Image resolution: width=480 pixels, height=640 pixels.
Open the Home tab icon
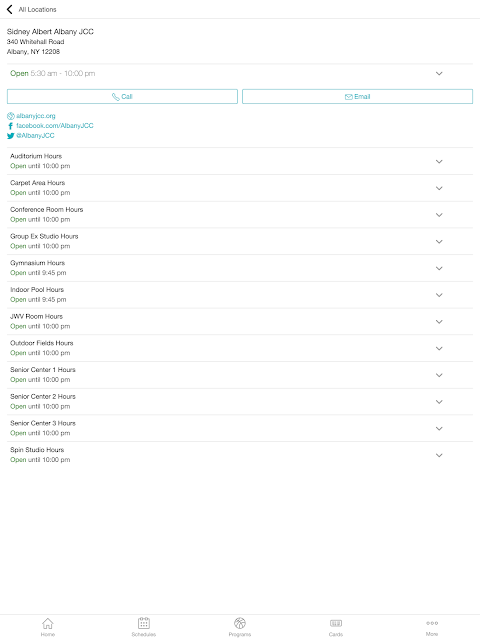click(x=48, y=623)
